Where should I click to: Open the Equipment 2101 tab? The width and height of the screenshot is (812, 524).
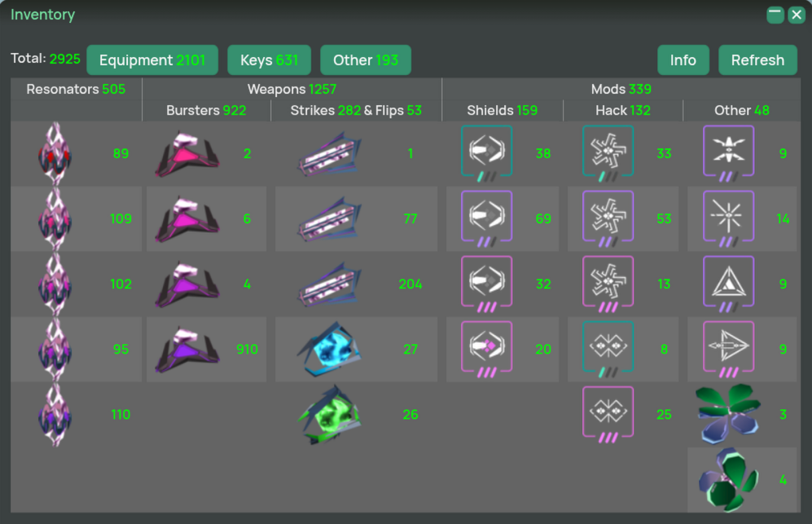152,60
